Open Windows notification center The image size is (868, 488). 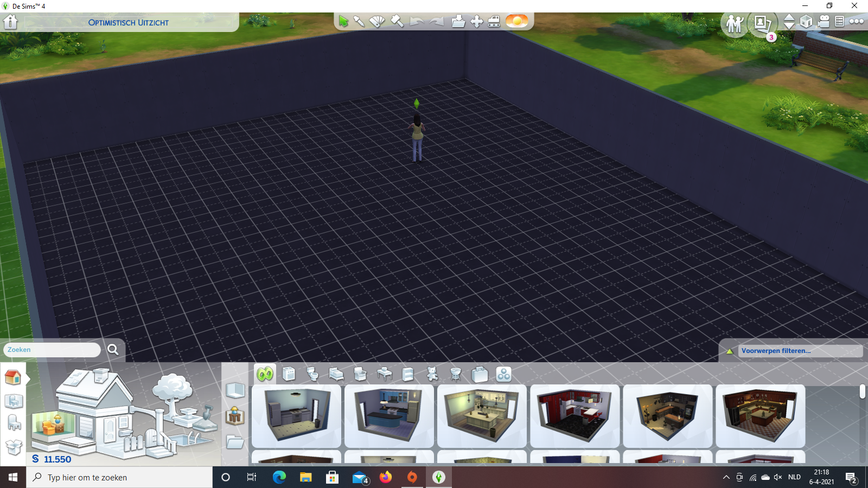(851, 478)
